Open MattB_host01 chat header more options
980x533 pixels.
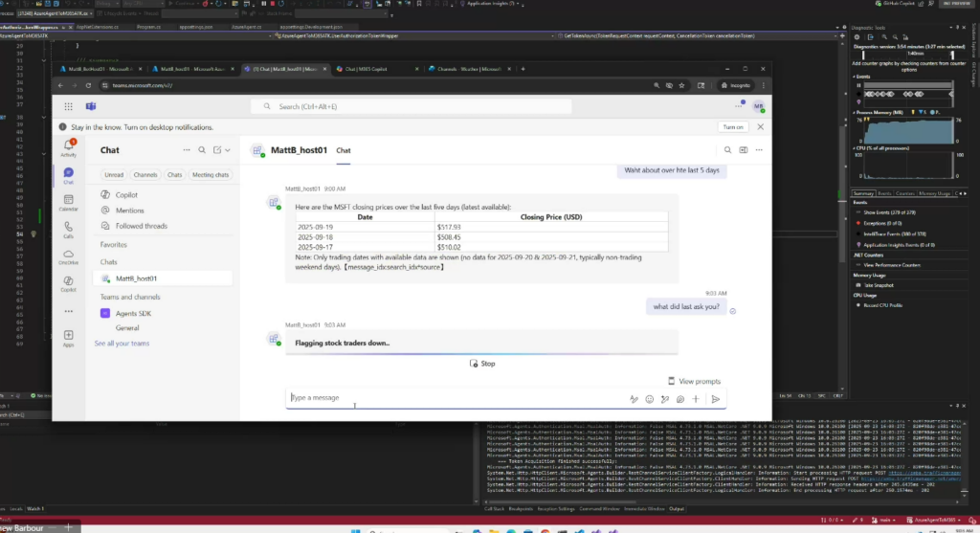tap(759, 150)
